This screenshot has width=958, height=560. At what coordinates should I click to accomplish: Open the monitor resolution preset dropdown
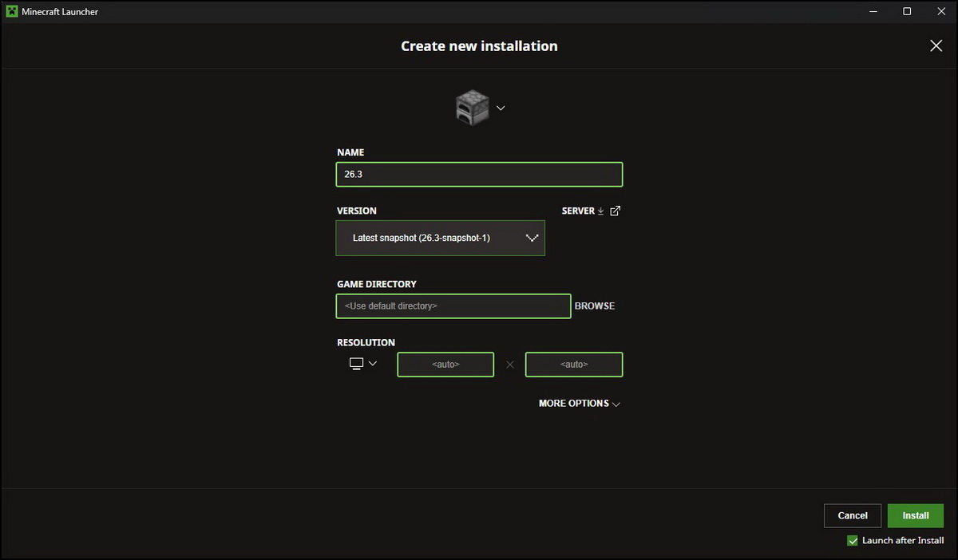click(363, 364)
